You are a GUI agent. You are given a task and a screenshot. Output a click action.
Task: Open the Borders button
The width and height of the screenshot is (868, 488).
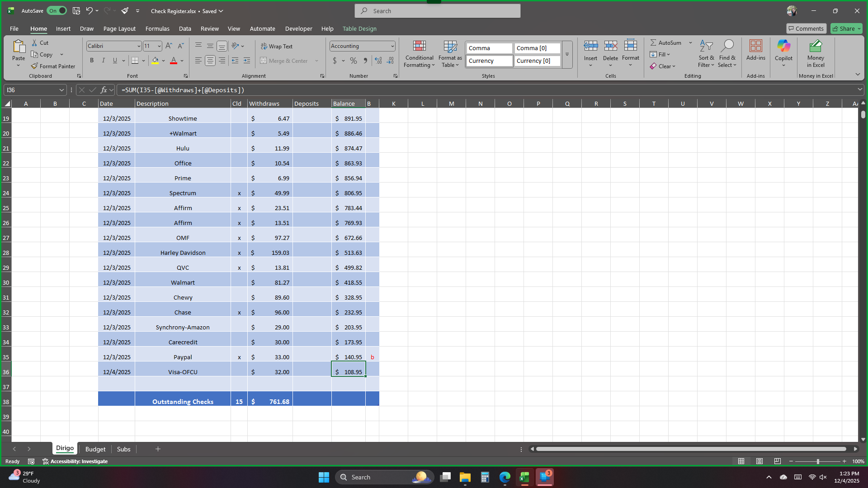pyautogui.click(x=135, y=61)
